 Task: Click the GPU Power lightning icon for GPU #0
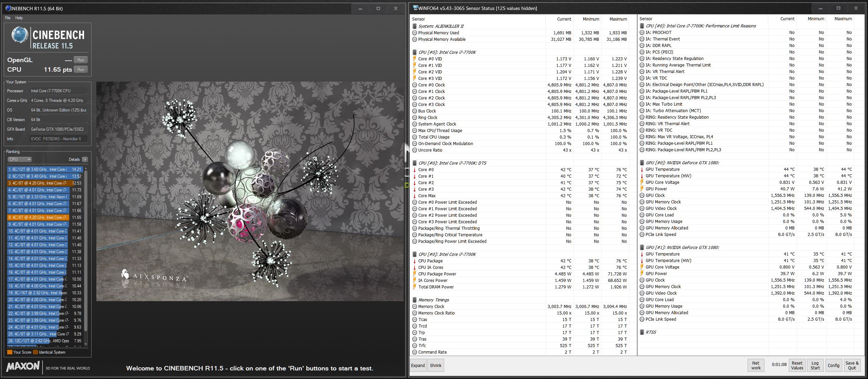[x=642, y=189]
